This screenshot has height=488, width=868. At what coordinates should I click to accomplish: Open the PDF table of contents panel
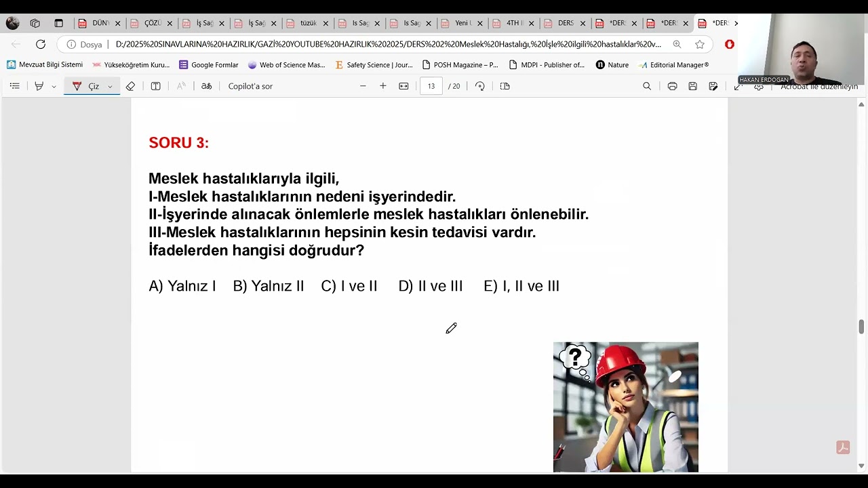(x=14, y=86)
